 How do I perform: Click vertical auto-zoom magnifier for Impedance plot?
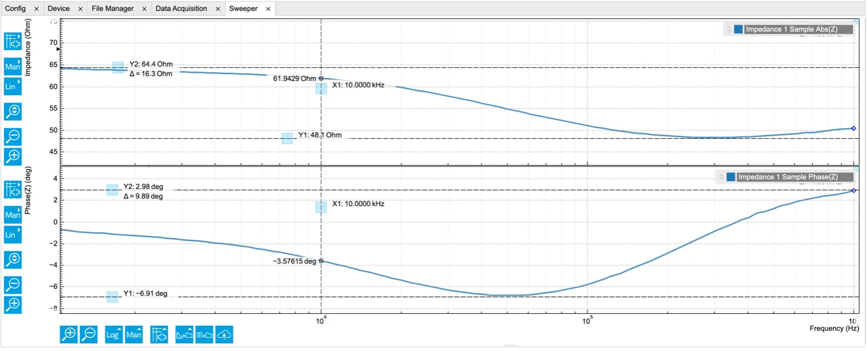tap(13, 112)
